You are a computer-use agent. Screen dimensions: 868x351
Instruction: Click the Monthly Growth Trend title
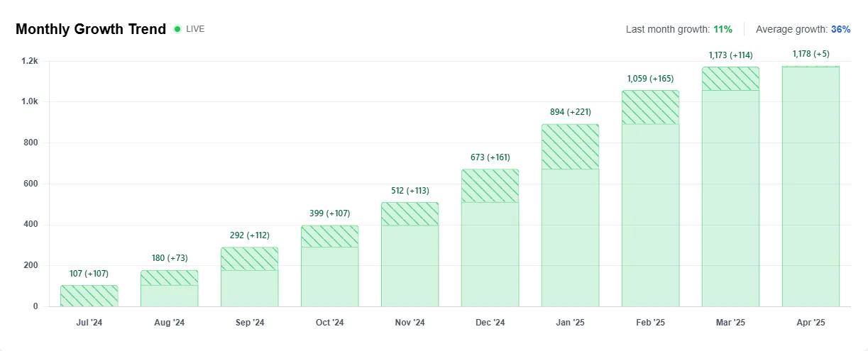[x=91, y=29]
